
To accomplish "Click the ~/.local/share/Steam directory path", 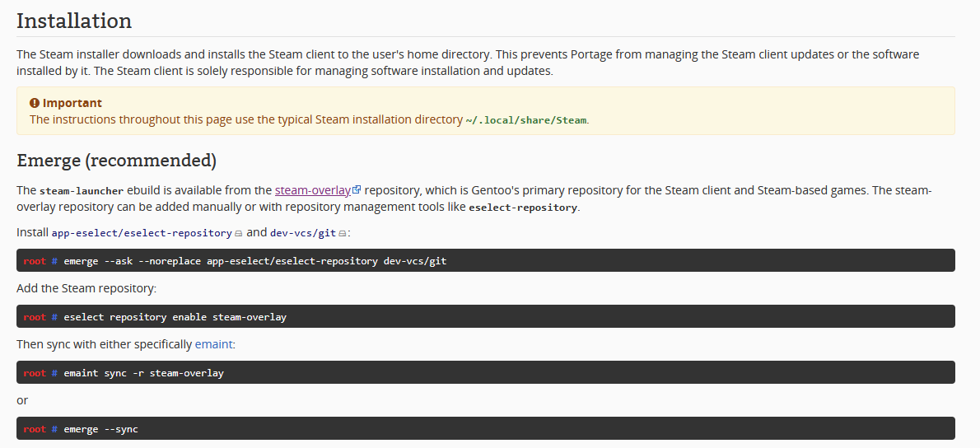I will tap(526, 120).
